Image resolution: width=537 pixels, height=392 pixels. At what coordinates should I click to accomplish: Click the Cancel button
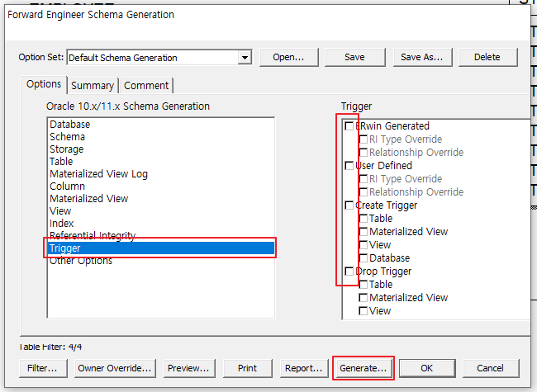coord(491,368)
